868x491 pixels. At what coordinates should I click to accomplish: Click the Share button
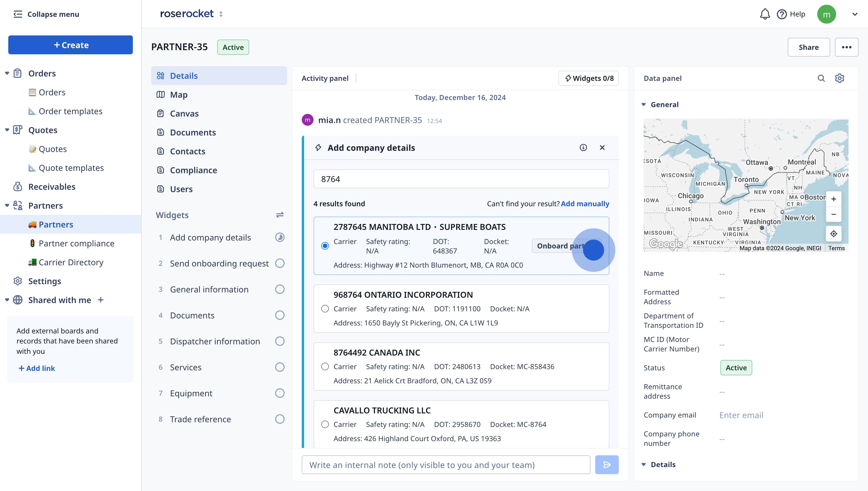click(x=808, y=47)
